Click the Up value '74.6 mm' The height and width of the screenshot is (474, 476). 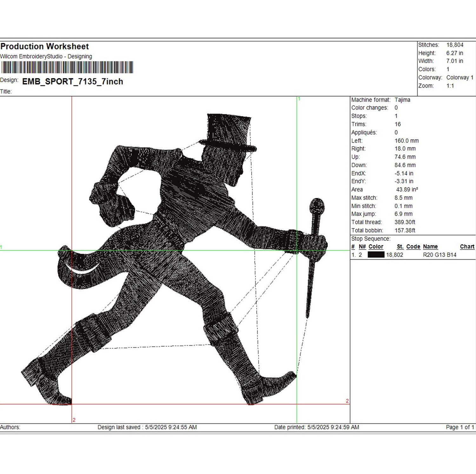coord(405,157)
